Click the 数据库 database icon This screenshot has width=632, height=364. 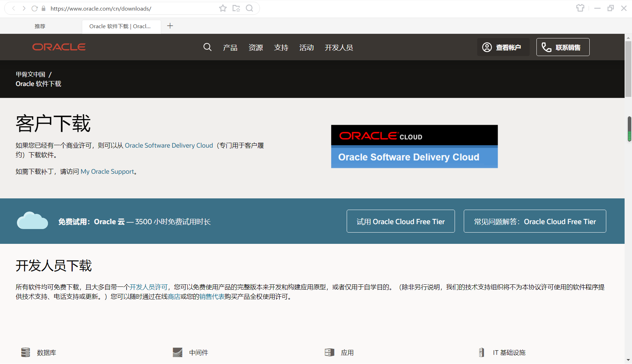pos(25,352)
